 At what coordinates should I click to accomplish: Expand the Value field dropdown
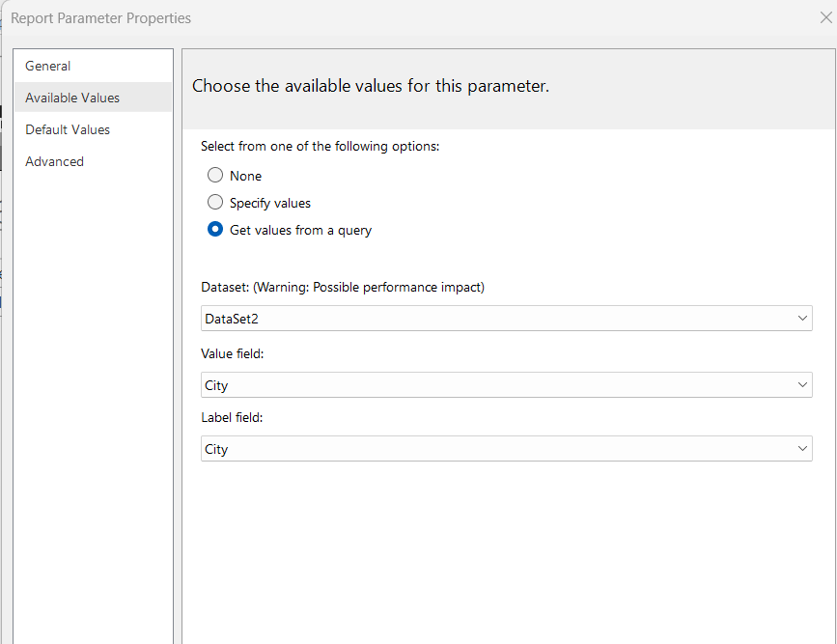click(507, 385)
